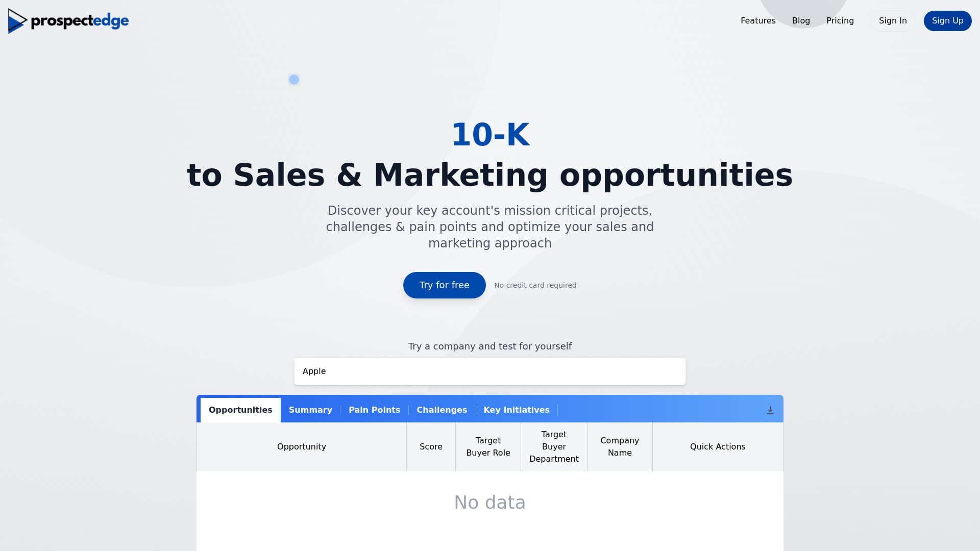Click the company search field containing Apple
The height and width of the screenshot is (551, 980).
coord(489,371)
